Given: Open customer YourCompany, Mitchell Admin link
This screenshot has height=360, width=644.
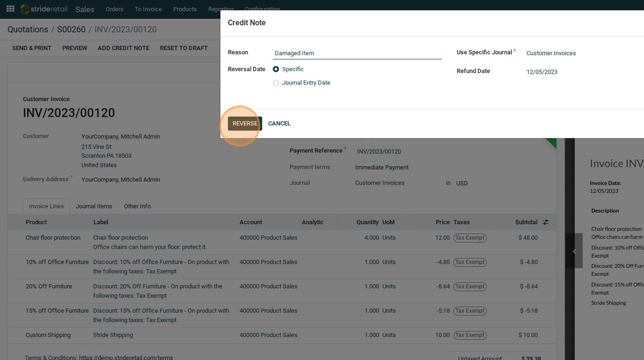Looking at the screenshot, I should coord(121,136).
